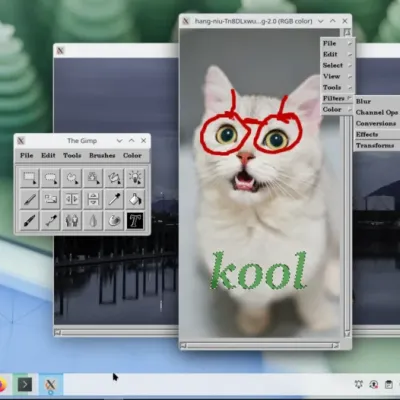Select the lightbulb tool in the toolbox

point(135,177)
